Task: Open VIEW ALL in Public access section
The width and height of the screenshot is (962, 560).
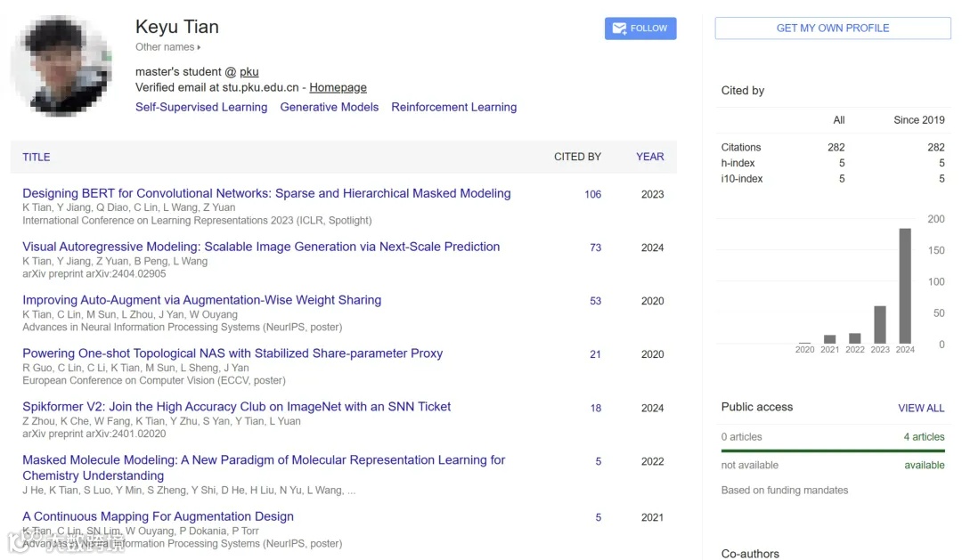Action: [921, 408]
